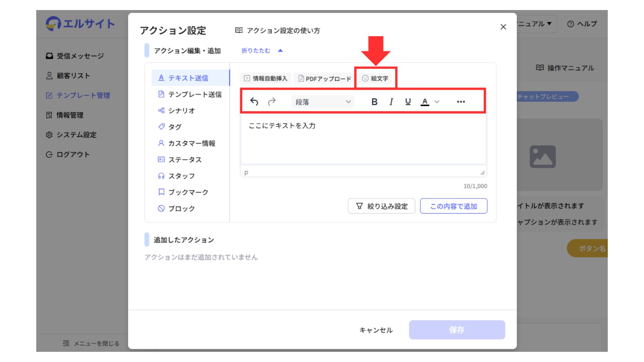Click the redo arrow icon

tap(272, 102)
